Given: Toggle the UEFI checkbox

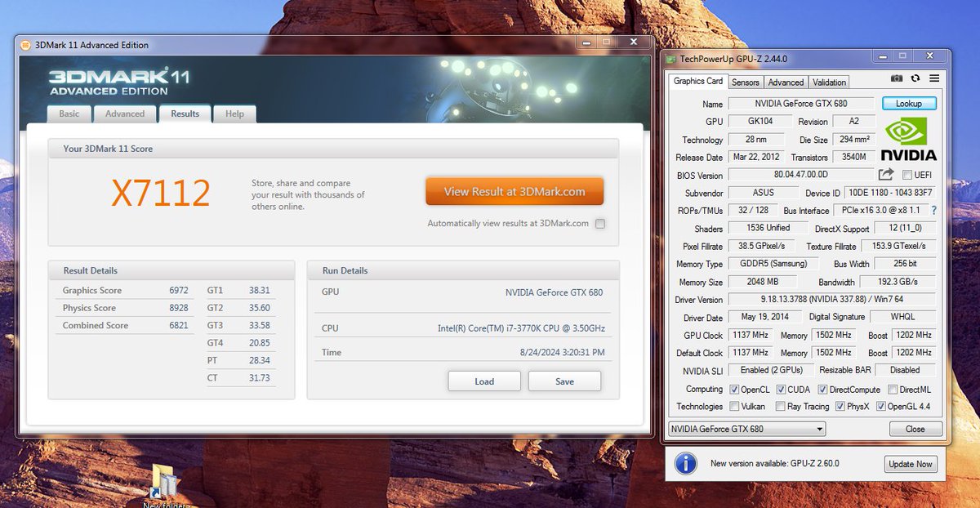Looking at the screenshot, I should coord(907,175).
